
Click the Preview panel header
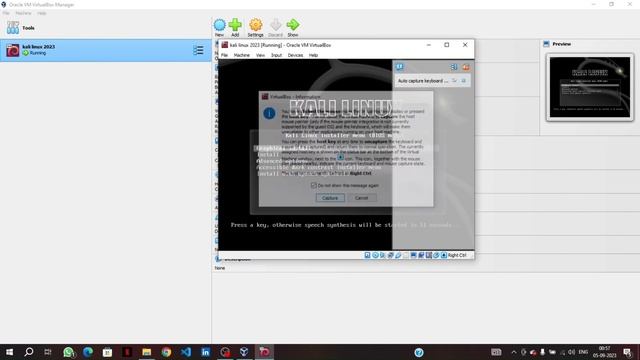coord(561,44)
